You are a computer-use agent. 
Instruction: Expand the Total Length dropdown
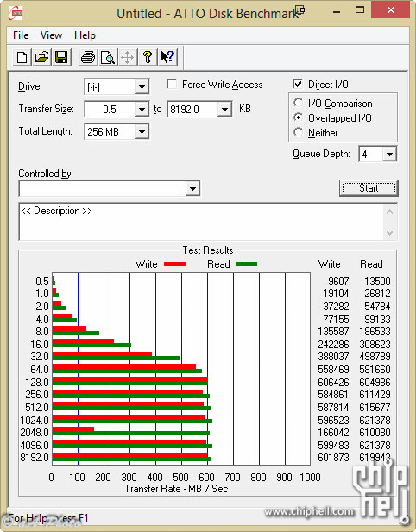(x=142, y=131)
